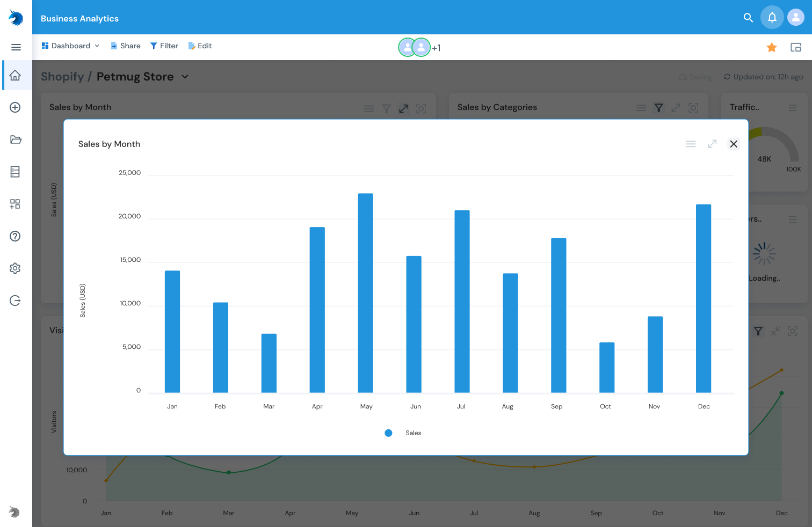Click Sales by Month card filter icon
The image size is (812, 527).
pyautogui.click(x=386, y=109)
